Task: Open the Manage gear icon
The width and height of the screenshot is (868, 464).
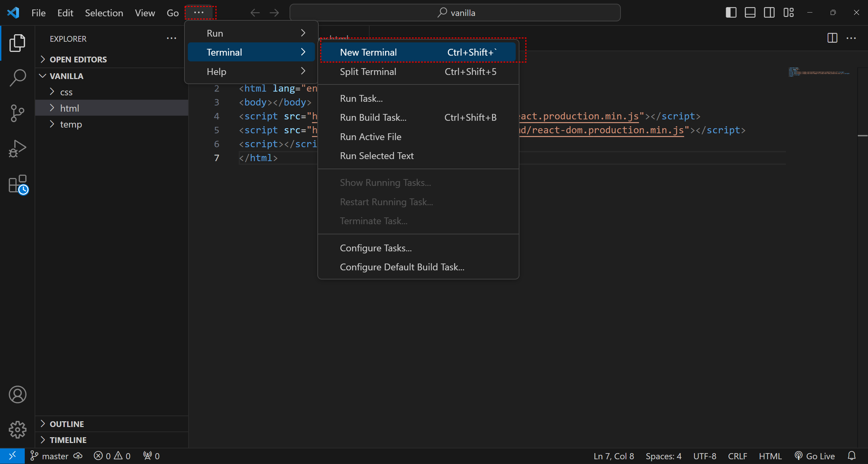Action: (x=17, y=430)
